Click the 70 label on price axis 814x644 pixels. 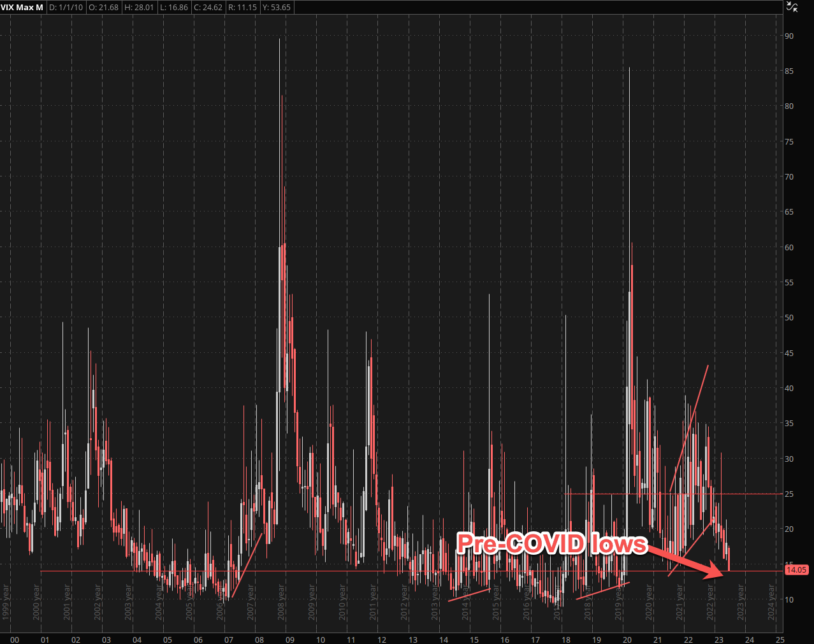[789, 176]
